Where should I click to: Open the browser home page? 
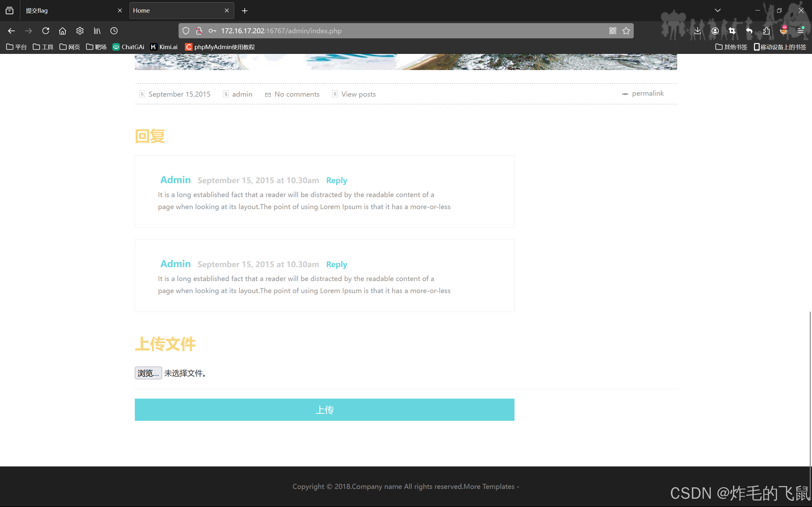[62, 30]
